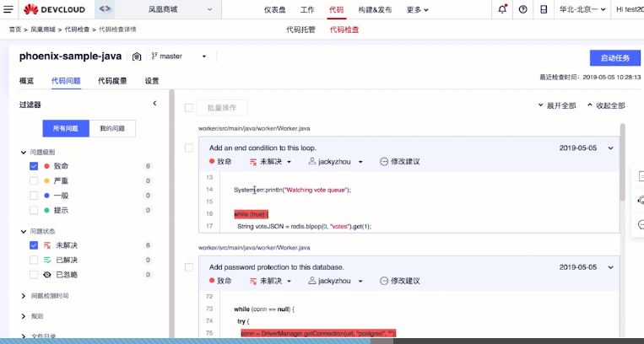Collapse the database issue card chevron
This screenshot has width=644, height=344.
(x=611, y=267)
